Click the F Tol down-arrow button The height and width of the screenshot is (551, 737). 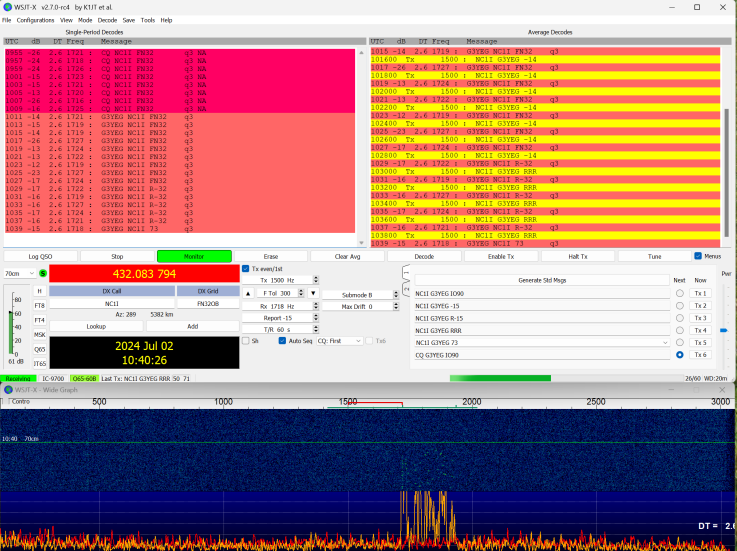click(x=313, y=293)
